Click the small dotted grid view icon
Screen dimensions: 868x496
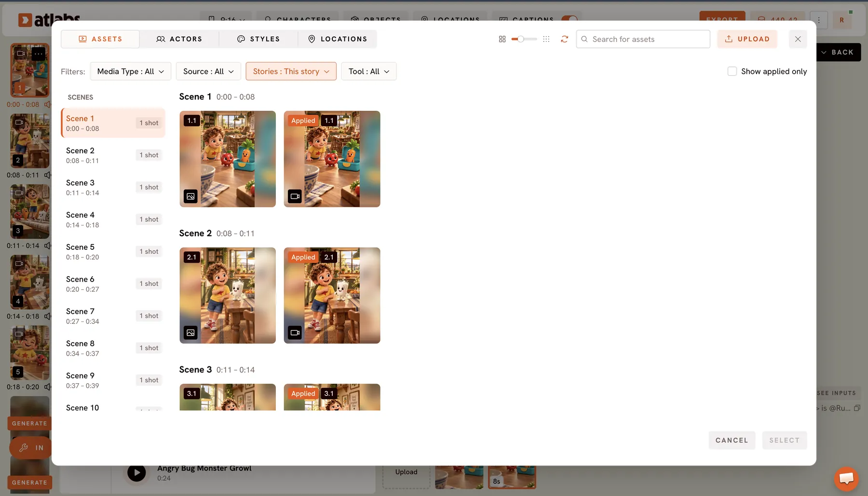(x=546, y=39)
